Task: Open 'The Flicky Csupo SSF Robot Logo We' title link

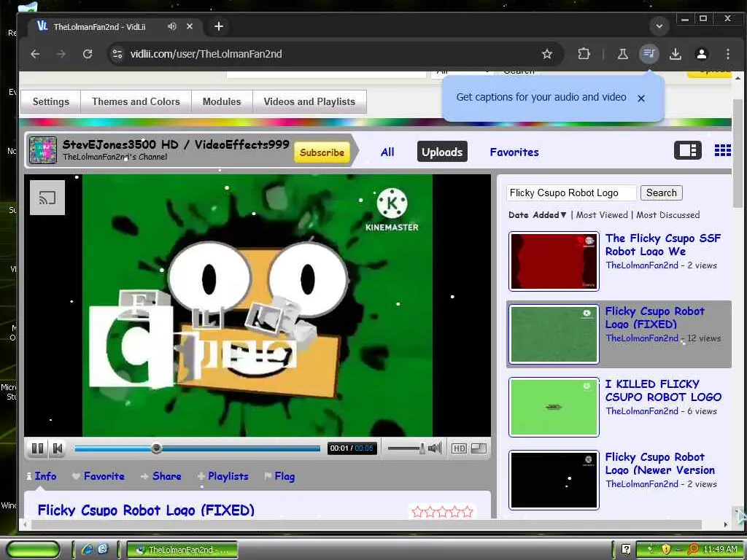Action: click(662, 245)
